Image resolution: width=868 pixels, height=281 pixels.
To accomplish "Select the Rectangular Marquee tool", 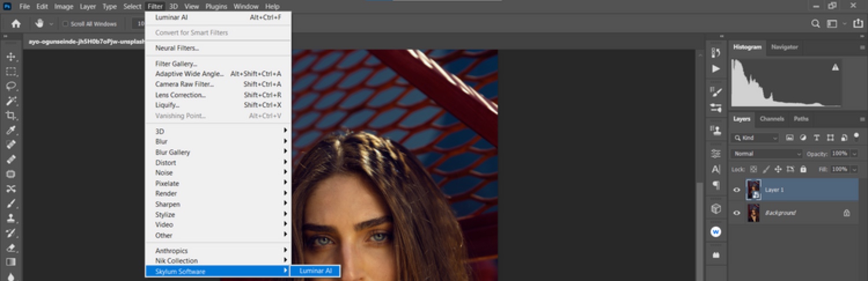I will click(11, 72).
